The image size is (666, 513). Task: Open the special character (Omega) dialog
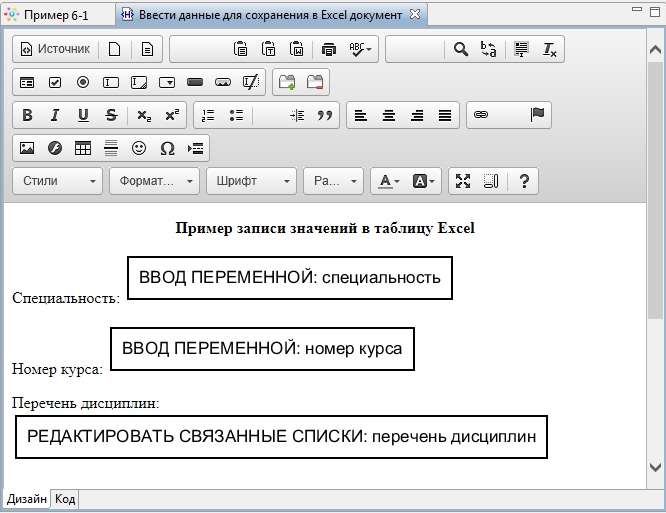(167, 148)
